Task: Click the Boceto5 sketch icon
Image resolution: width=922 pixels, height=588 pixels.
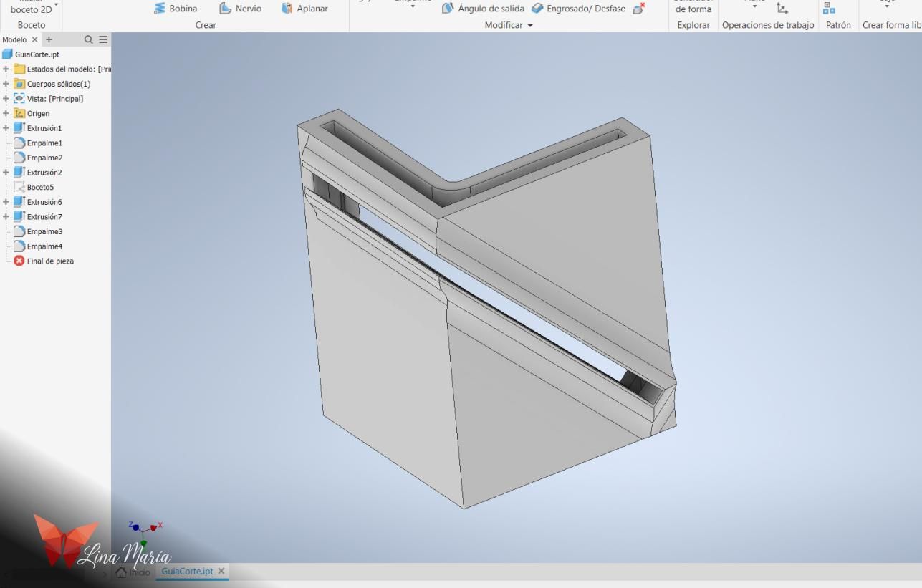Action: click(x=19, y=187)
